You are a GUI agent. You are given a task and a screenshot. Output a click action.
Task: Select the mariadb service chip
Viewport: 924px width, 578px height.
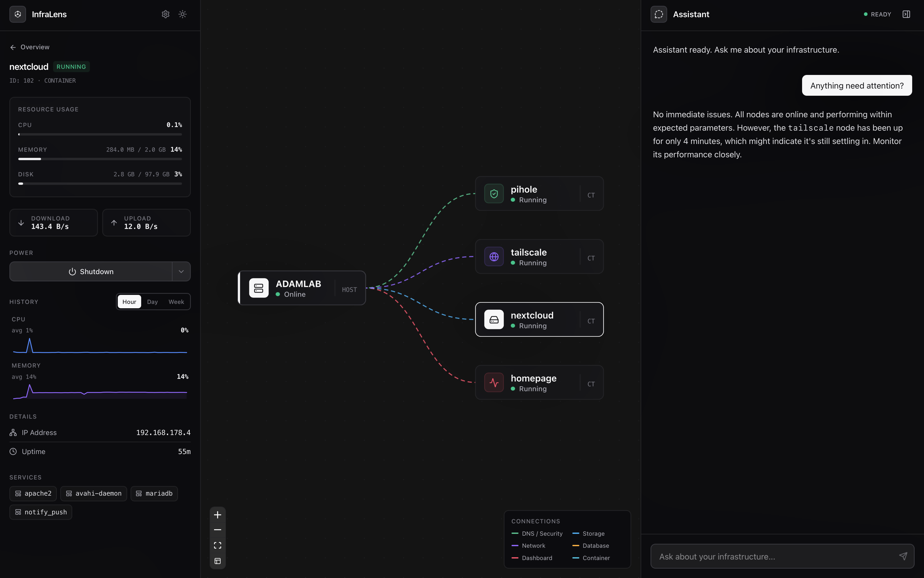[x=154, y=494]
